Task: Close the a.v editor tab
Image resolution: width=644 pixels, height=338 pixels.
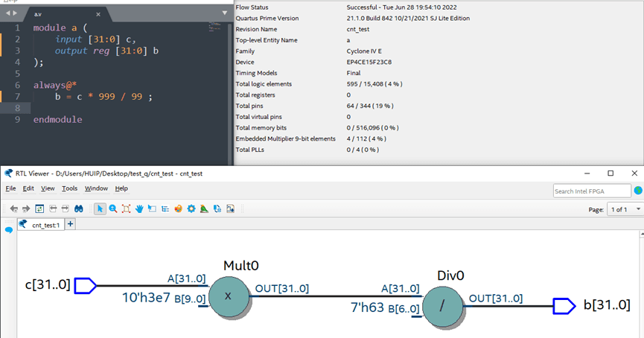Action: (x=98, y=14)
